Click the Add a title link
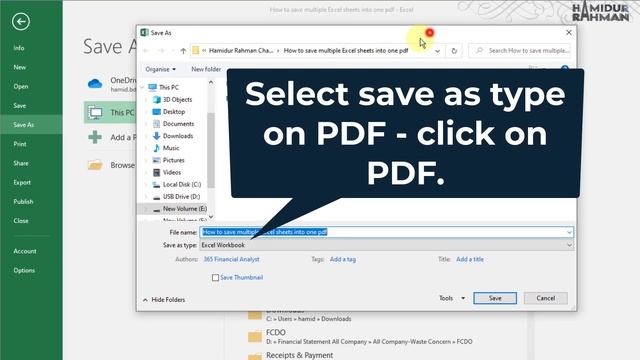Screen dimensions: 640x360 click(x=470, y=259)
